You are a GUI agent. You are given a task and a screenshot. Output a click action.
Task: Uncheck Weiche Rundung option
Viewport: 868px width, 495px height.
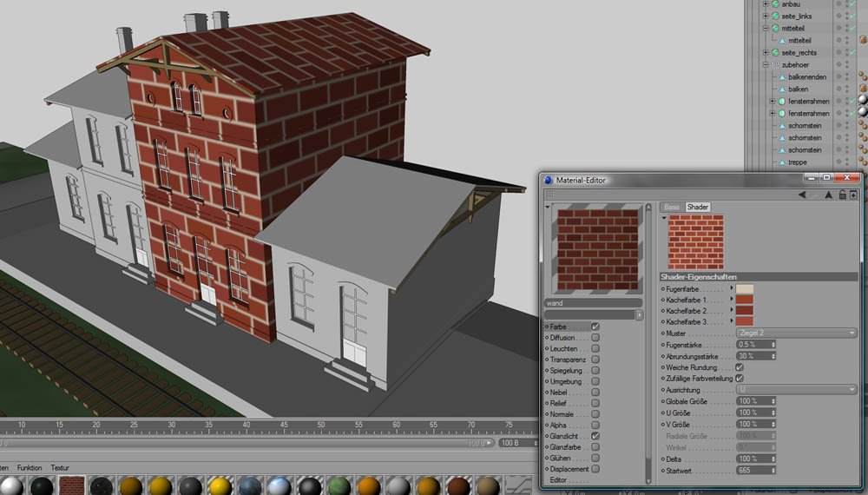point(740,367)
